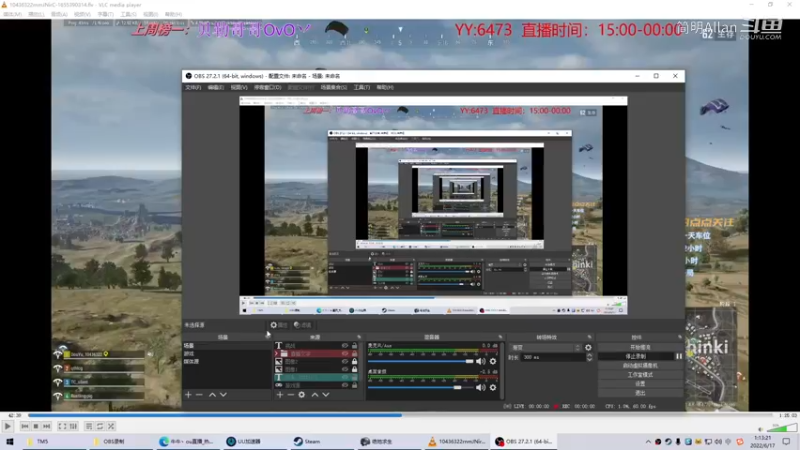This screenshot has width=800, height=450.
Task: Click the 300 ms duration field
Action: click(553, 358)
